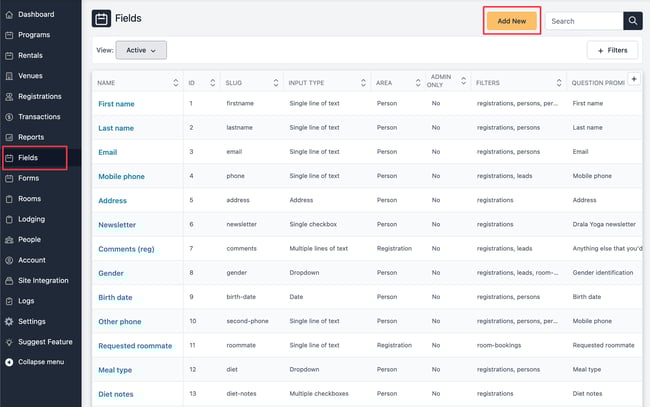The width and height of the screenshot is (650, 407).
Task: Click the 'Drala Yoga newsletter' prompt cell
Action: point(604,224)
